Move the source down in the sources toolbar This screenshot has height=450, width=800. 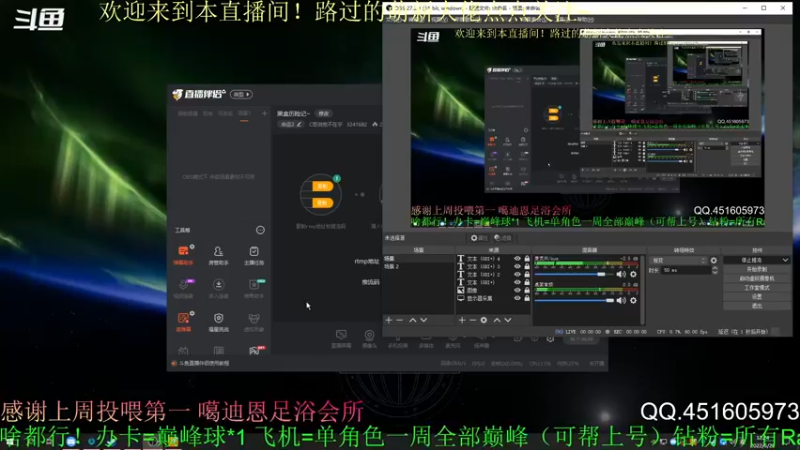[508, 320]
